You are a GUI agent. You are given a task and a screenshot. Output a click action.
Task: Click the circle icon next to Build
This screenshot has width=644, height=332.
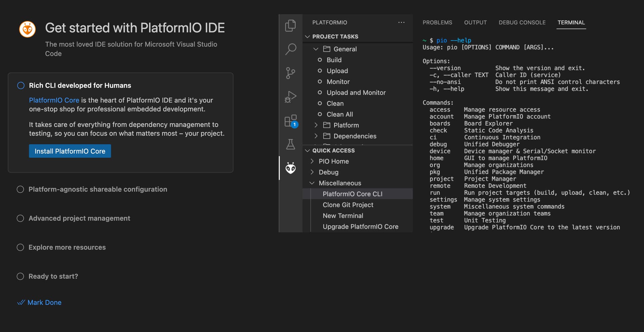(x=320, y=60)
